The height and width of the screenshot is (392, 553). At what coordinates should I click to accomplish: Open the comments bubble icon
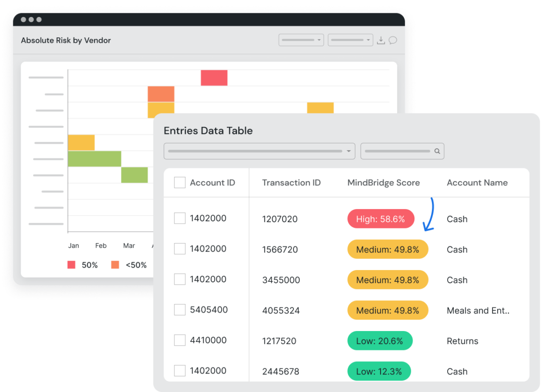393,40
